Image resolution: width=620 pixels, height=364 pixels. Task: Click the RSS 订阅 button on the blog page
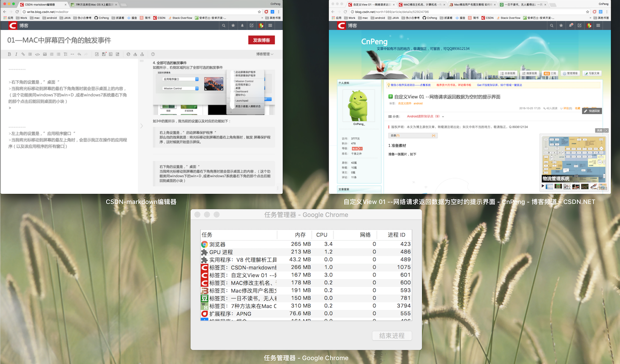tap(550, 73)
